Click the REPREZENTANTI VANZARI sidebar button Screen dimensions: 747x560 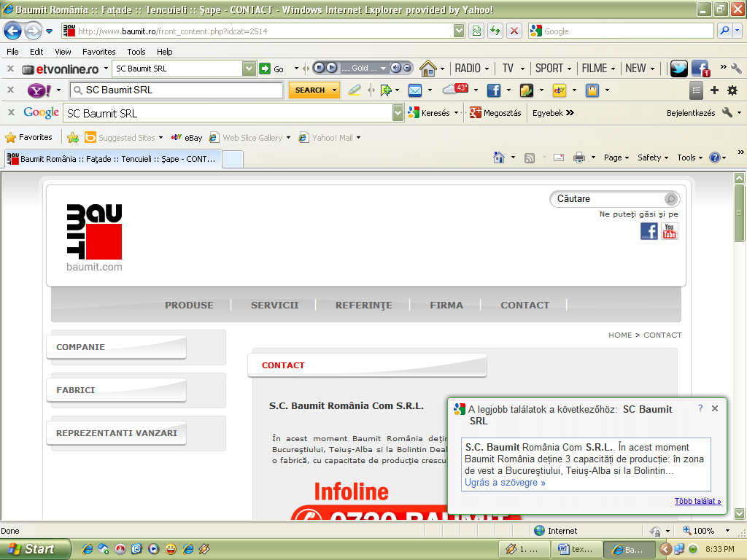[x=116, y=433]
